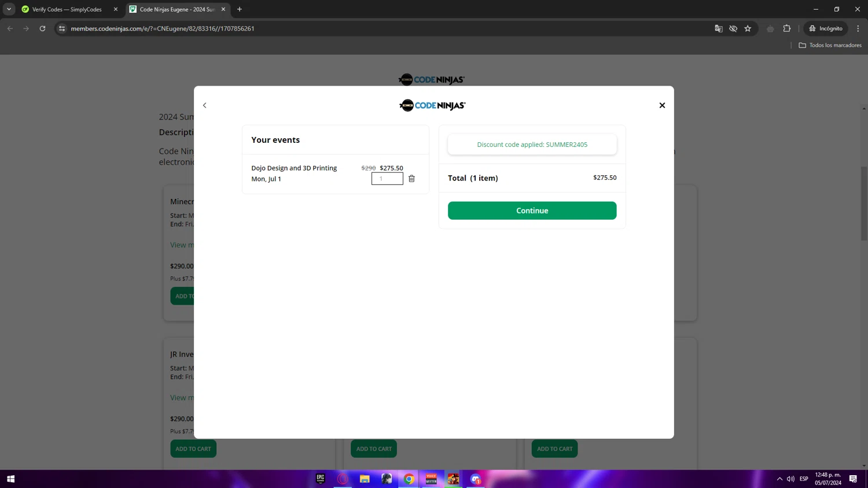Screen dimensions: 868x488
Task: Focus the quantity field for Dojo Design
Action: pyautogui.click(x=387, y=179)
